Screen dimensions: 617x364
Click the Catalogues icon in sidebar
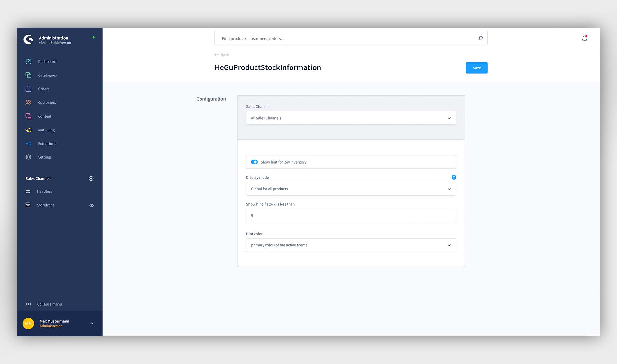[x=29, y=75]
